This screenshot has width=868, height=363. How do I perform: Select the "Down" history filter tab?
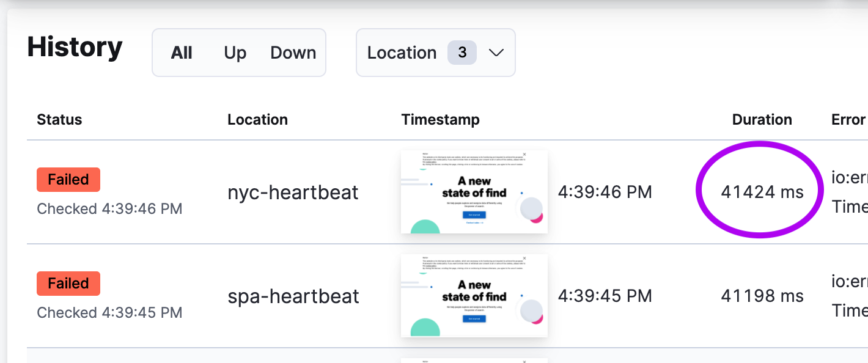click(x=293, y=53)
